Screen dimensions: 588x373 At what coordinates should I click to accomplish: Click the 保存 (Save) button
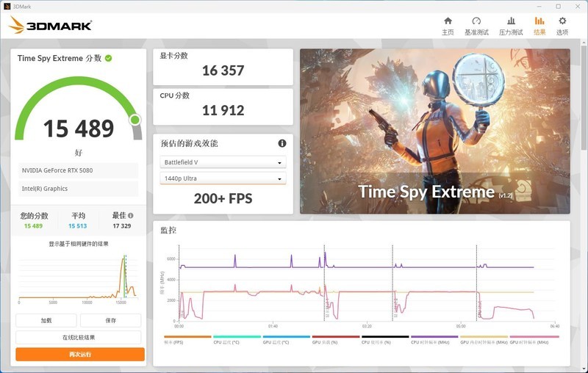tap(111, 321)
